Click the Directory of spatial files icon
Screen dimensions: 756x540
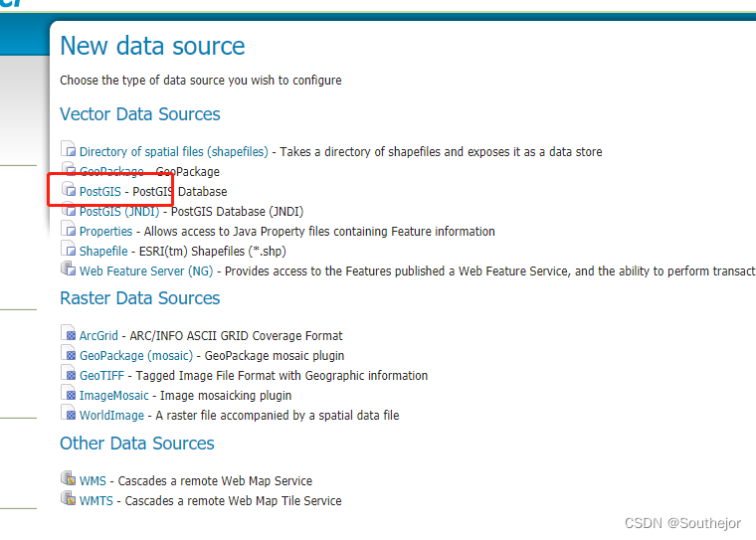click(x=69, y=149)
